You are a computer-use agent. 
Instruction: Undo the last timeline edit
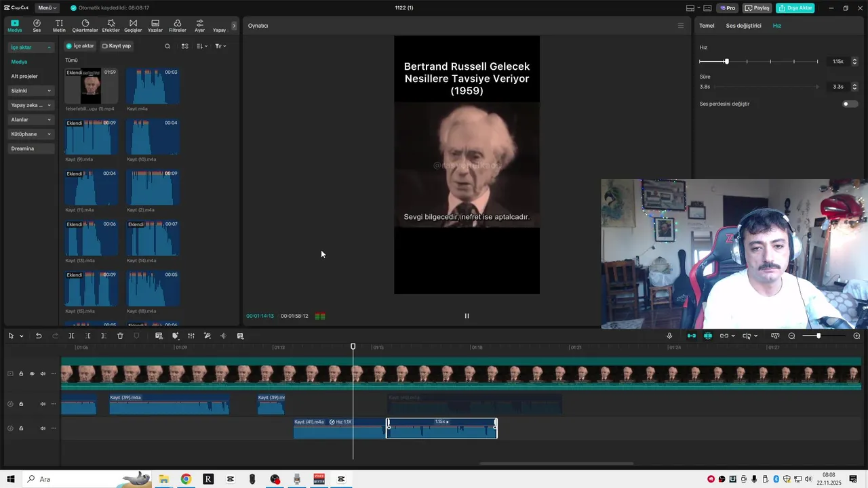click(x=39, y=336)
